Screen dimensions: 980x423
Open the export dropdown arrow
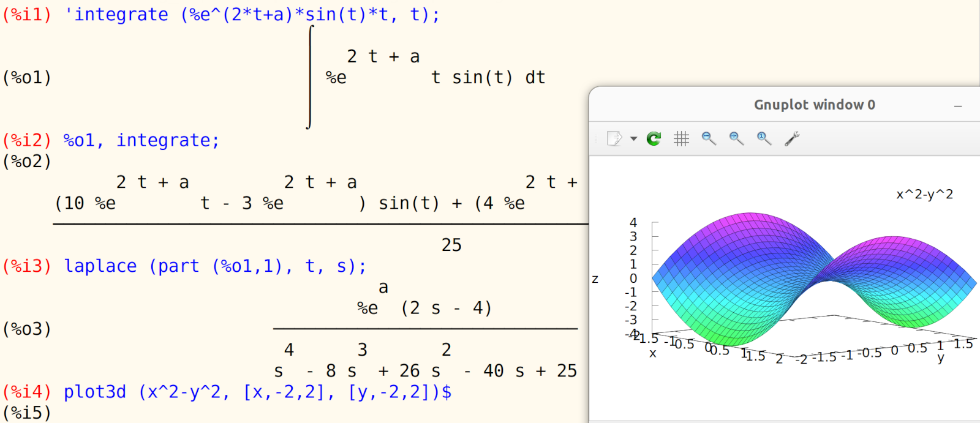[x=633, y=139]
